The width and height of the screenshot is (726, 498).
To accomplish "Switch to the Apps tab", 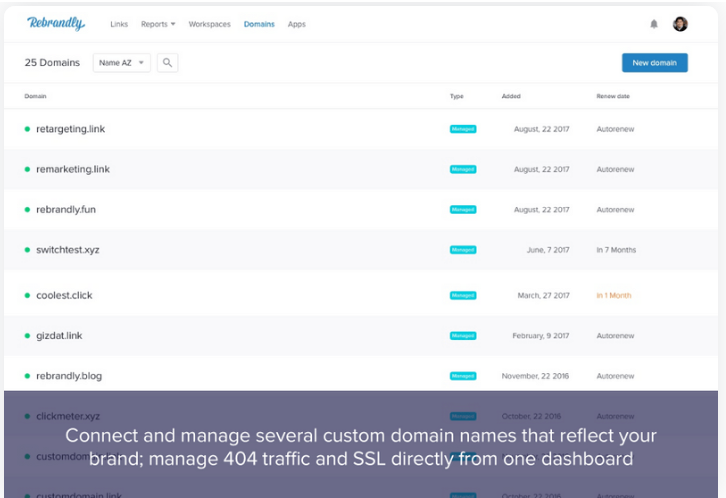I will (x=297, y=24).
